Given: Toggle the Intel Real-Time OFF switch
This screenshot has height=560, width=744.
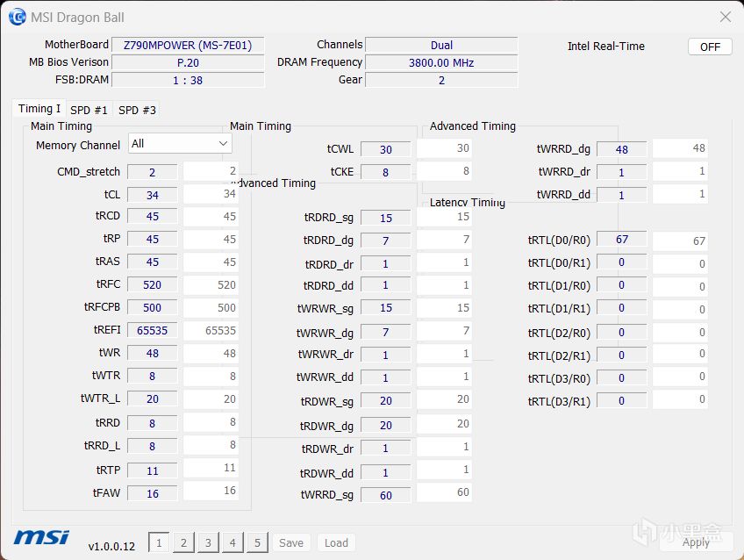Looking at the screenshot, I should pos(710,47).
